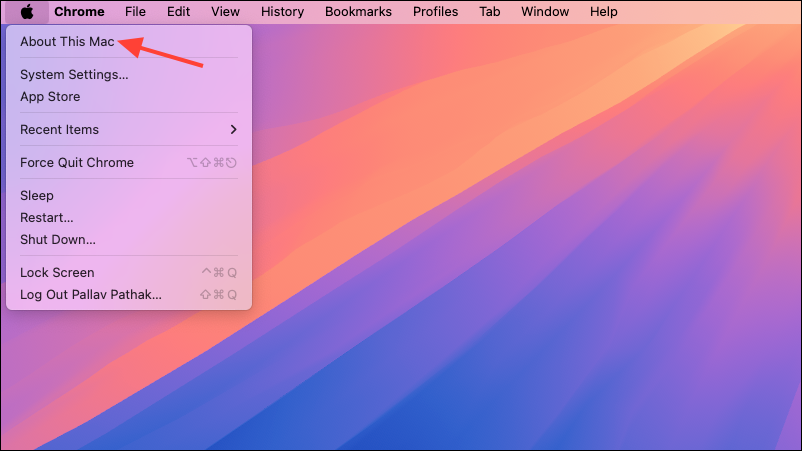
Task: Click the Apple logo menu icon
Action: click(x=27, y=11)
